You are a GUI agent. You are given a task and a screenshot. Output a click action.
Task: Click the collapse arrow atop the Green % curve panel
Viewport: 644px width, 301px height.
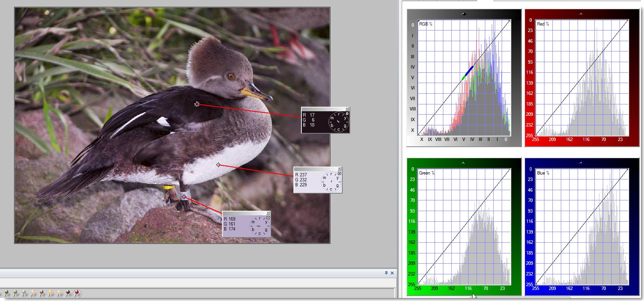point(463,163)
